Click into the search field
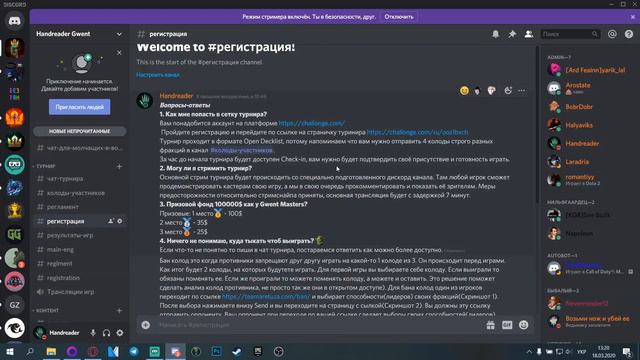The width and height of the screenshot is (640, 360). (x=570, y=34)
